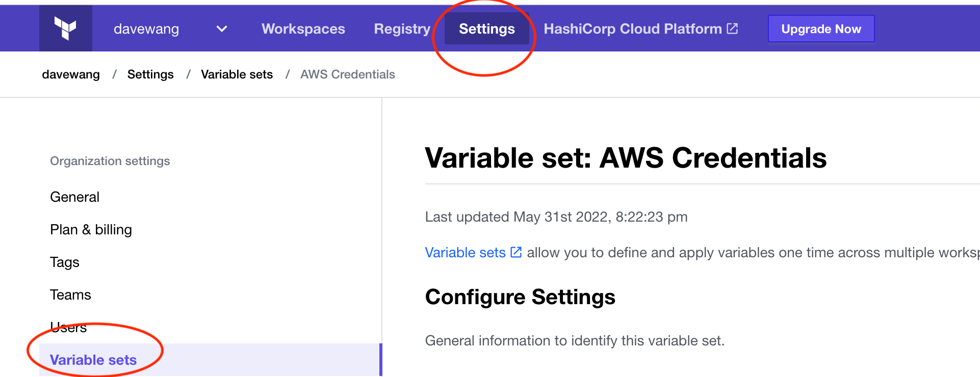
Task: Open Plan & billing settings
Action: pyautogui.click(x=91, y=230)
